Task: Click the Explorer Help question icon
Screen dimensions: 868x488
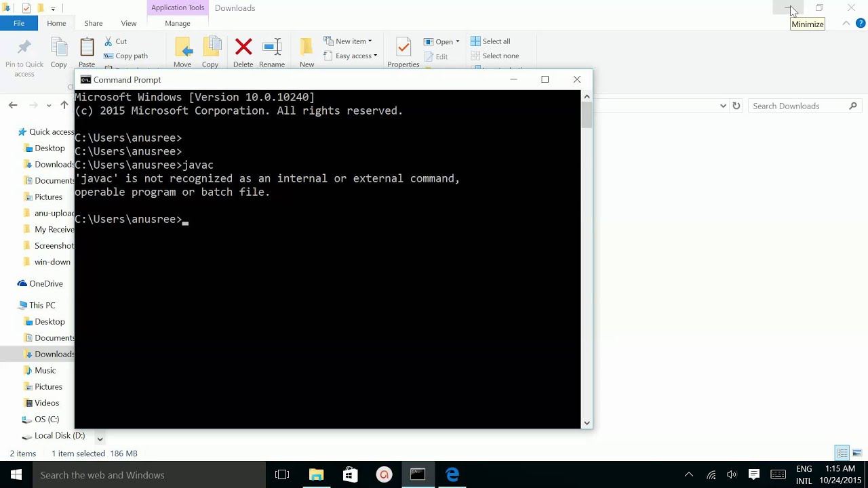Action: [860, 23]
